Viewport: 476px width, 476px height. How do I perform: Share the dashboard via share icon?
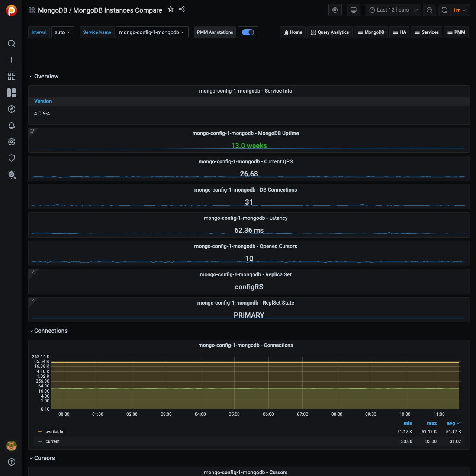182,9
